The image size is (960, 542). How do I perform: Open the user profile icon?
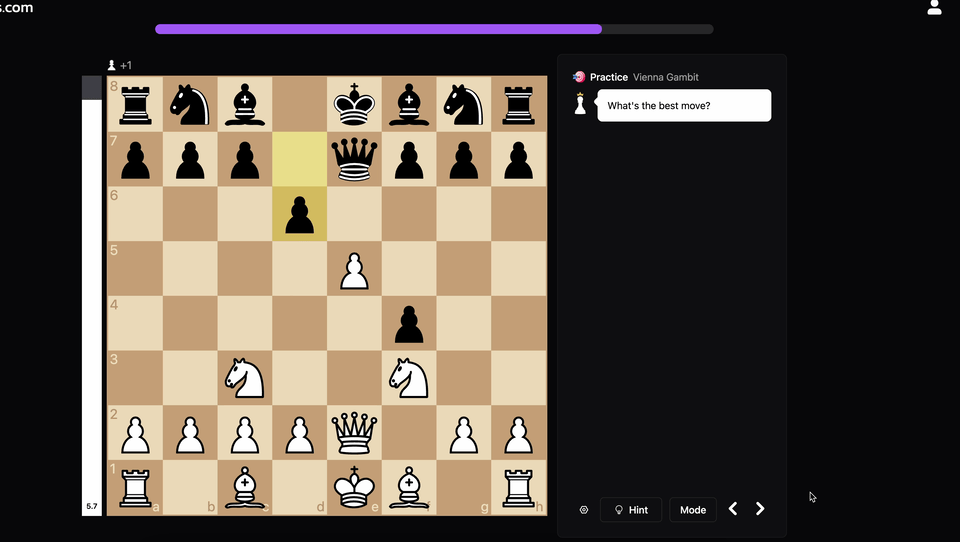pyautogui.click(x=934, y=7)
